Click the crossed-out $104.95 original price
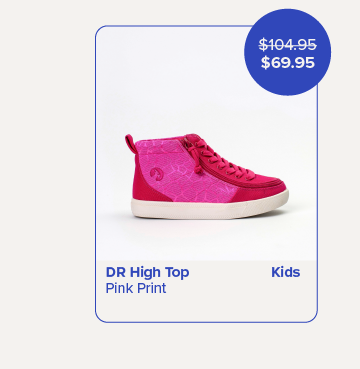The image size is (360, 369). 288,44
